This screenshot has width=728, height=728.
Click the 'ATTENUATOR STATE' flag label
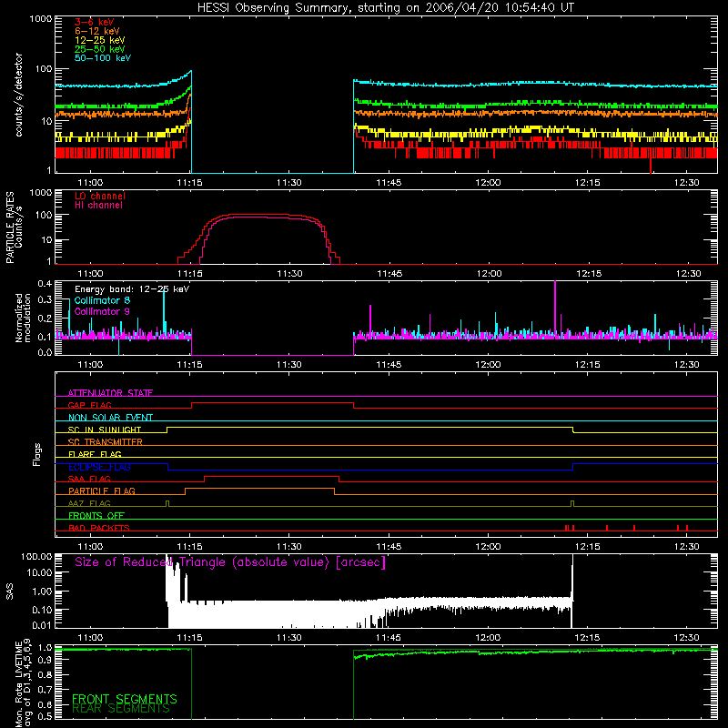pyautogui.click(x=110, y=393)
